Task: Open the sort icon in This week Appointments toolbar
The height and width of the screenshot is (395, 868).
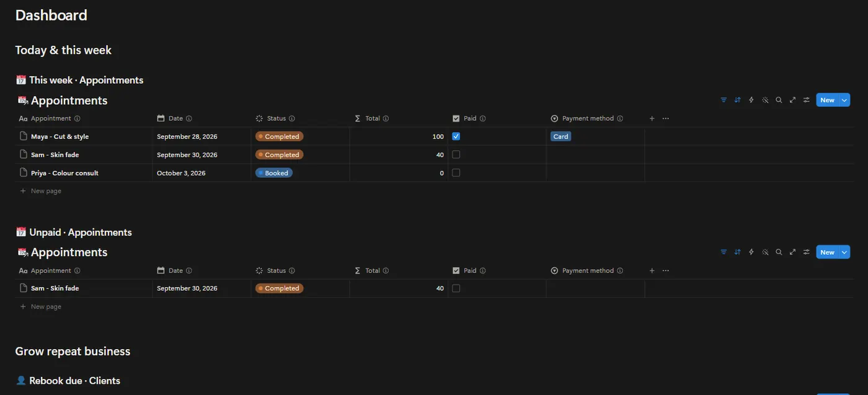Action: (737, 100)
